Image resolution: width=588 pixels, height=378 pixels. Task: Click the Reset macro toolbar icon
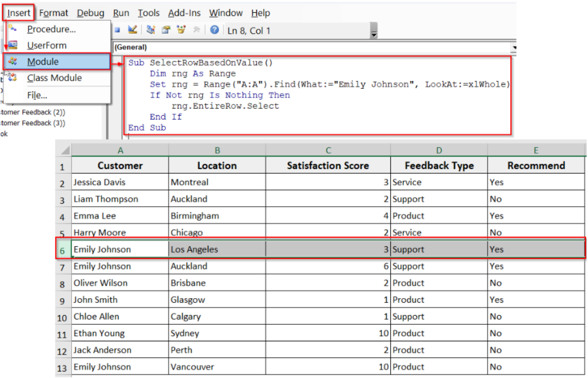[x=118, y=30]
